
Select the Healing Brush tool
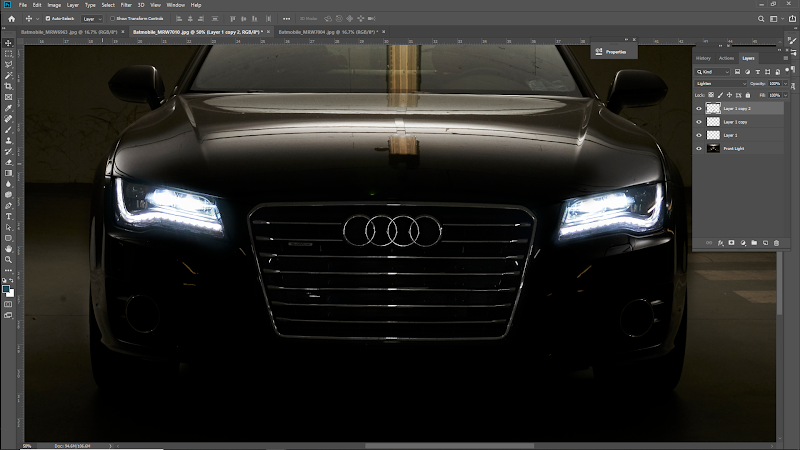pos(8,119)
